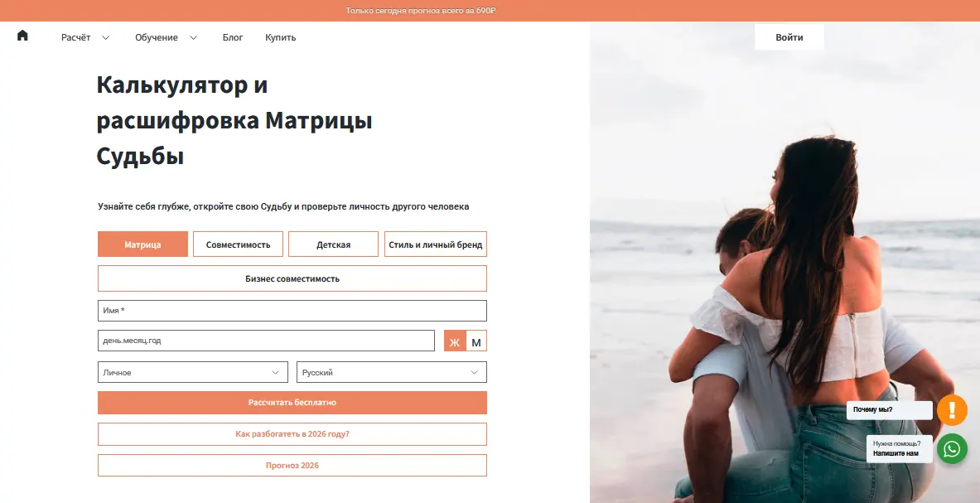Open the orange exclamation 'Почему мы?' icon
The width and height of the screenshot is (980, 503).
[952, 410]
